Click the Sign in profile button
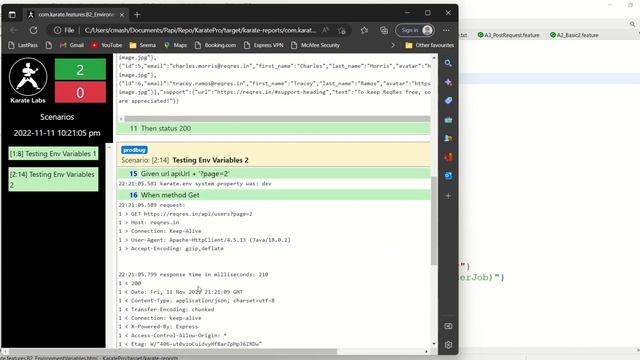The width and height of the screenshot is (640, 360). point(415,30)
